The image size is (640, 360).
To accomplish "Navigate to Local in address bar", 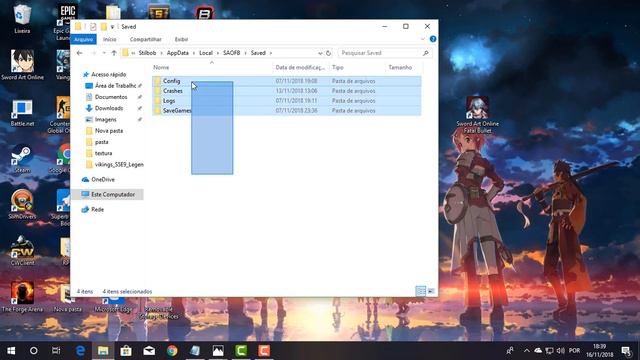I will [206, 53].
